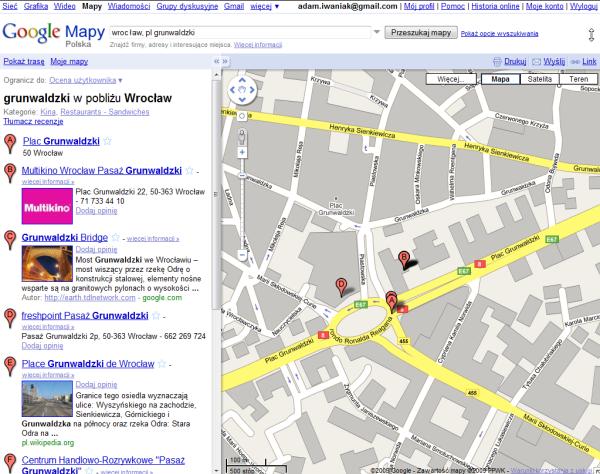Switch to Teren view
This screenshot has width=600, height=474.
click(579, 79)
